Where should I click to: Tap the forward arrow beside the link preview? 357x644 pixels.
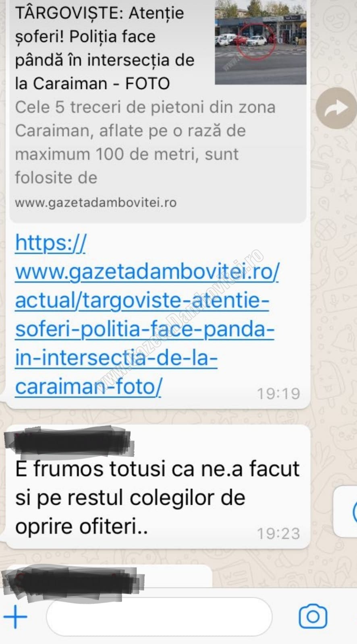(336, 108)
